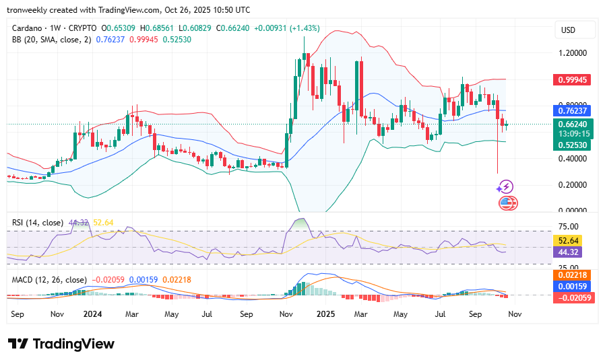Screen dimensions: 605x364
Task: Click the US flag economic event icon
Action: [507, 203]
